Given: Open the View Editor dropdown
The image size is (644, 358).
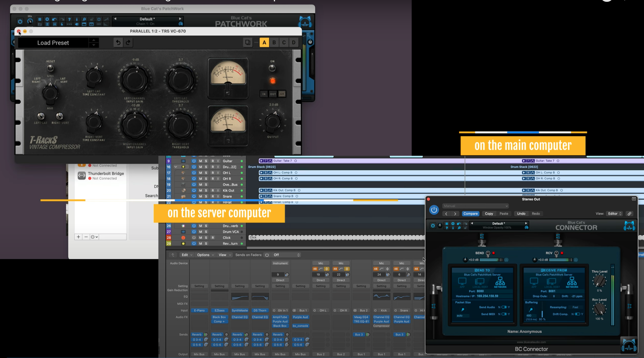Looking at the screenshot, I should pos(615,213).
